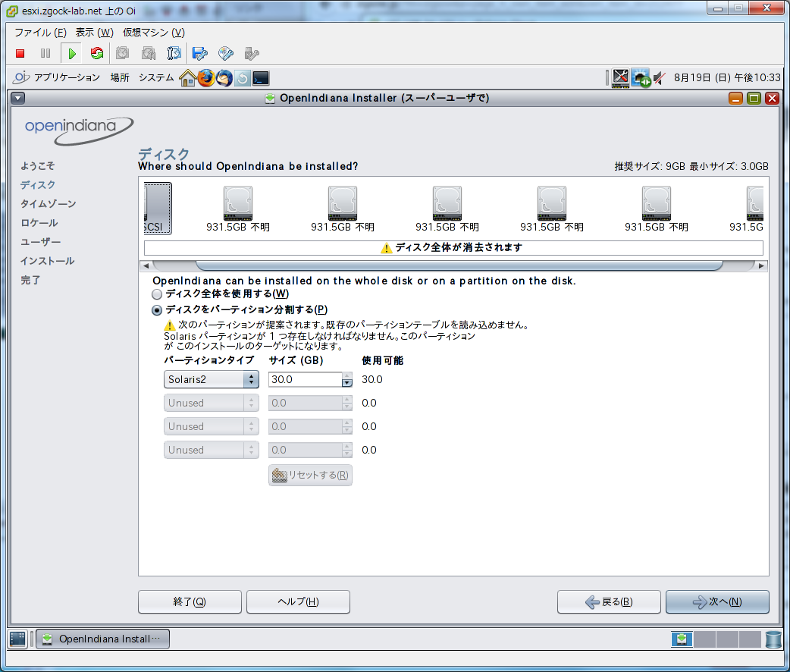
Task: Select the ディスク全体を使用する radio button
Action: coord(157,294)
